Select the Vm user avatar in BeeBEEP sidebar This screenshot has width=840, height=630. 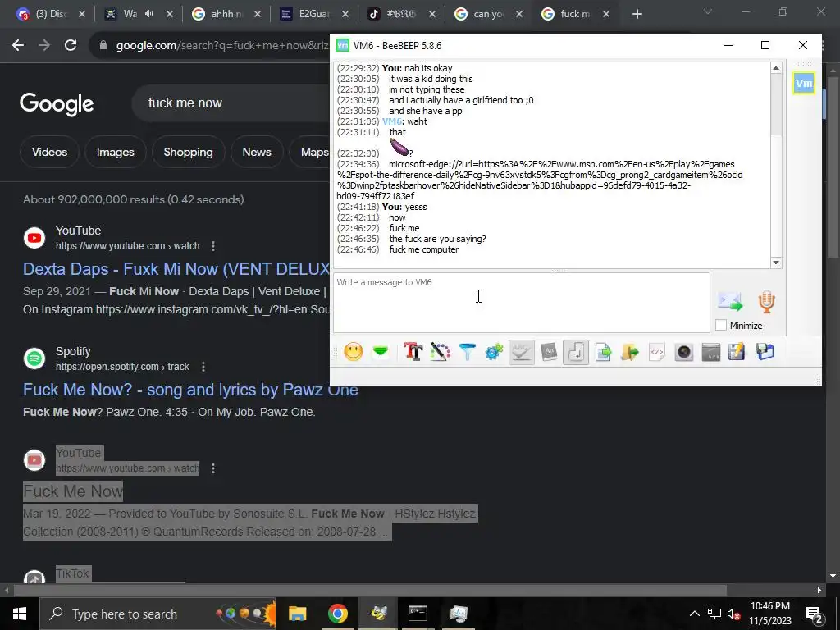pos(804,83)
